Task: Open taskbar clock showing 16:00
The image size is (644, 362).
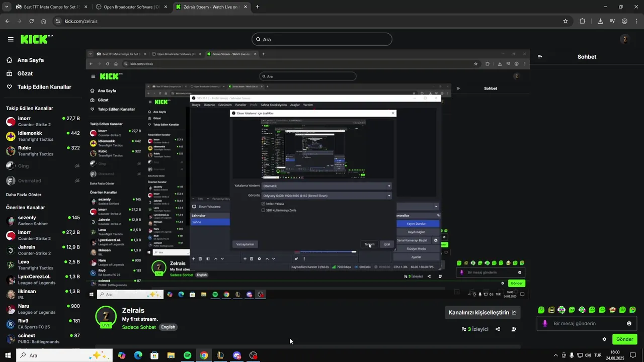Action: pos(615,355)
